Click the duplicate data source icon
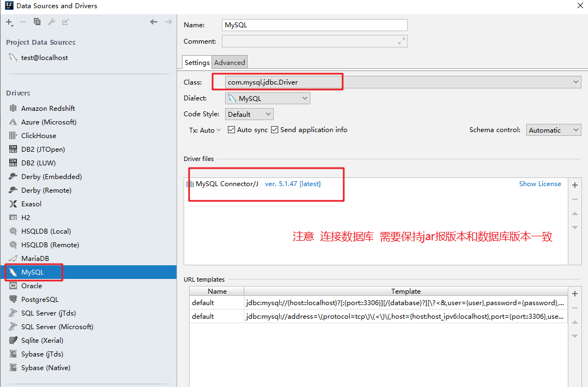This screenshot has width=588, height=387. pyautogui.click(x=37, y=22)
